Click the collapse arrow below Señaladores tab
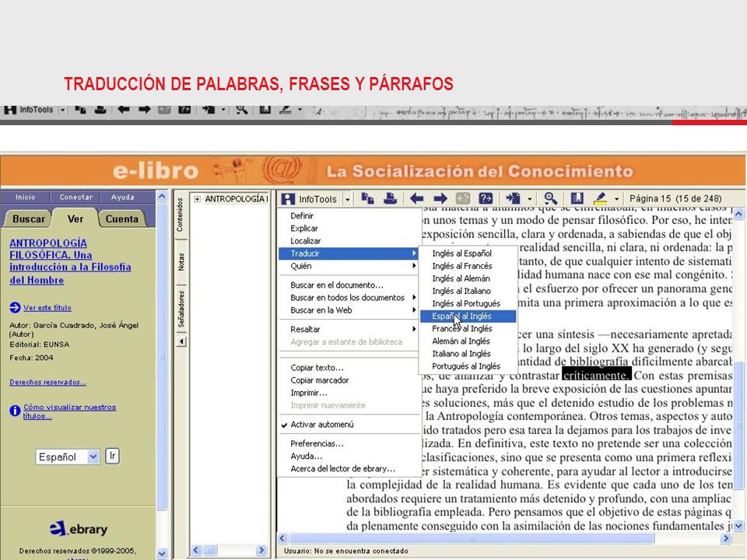The width and height of the screenshot is (747, 560). click(x=181, y=341)
